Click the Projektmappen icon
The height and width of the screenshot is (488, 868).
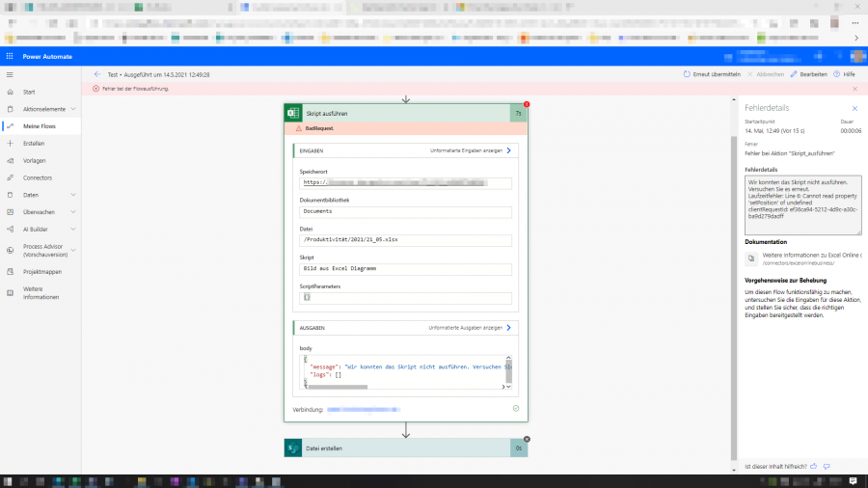click(x=10, y=272)
